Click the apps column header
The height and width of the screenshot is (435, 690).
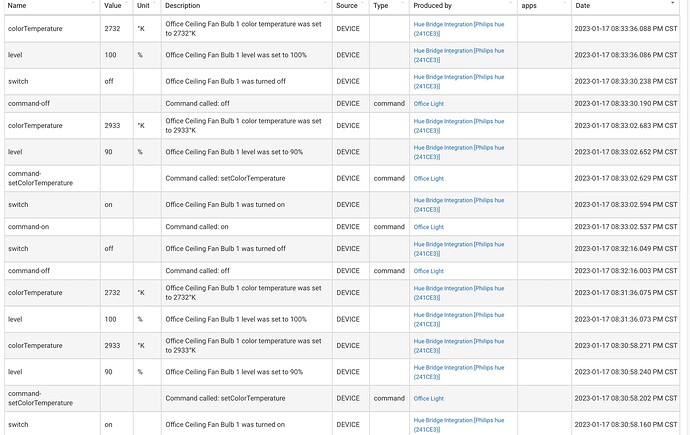pyautogui.click(x=530, y=5)
